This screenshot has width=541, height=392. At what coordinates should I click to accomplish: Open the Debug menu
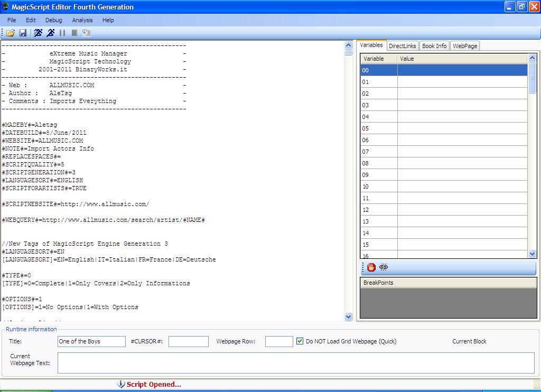pos(53,20)
